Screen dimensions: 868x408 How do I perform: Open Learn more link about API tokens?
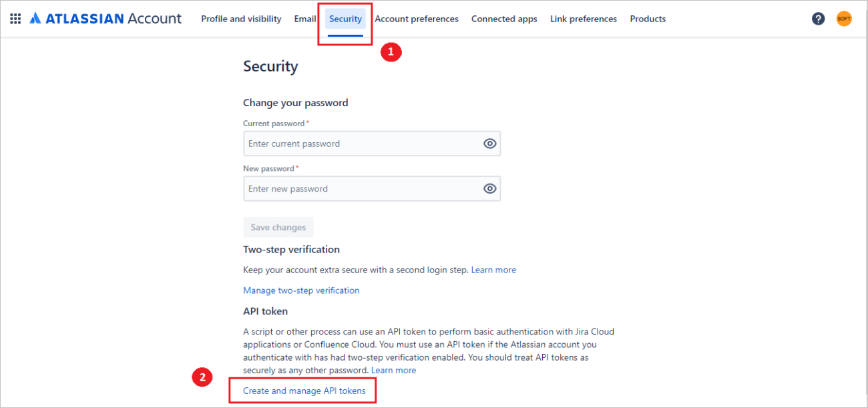[393, 370]
